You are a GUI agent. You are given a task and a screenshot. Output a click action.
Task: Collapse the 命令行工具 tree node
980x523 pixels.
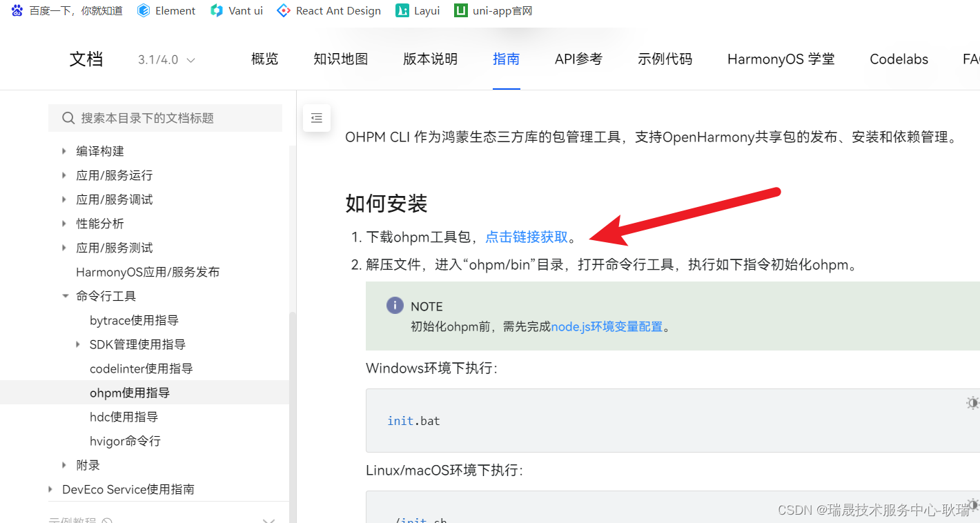click(x=65, y=296)
